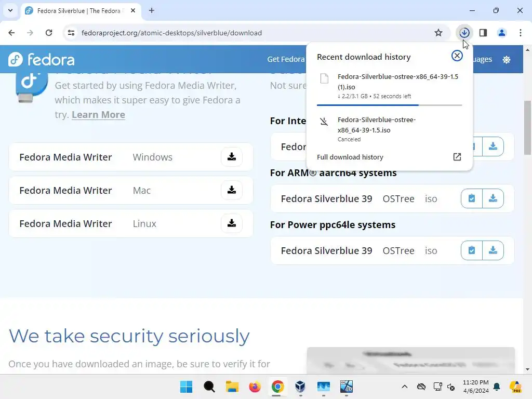Open File Explorer from taskbar
This screenshot has width=532, height=399.
tap(232, 387)
